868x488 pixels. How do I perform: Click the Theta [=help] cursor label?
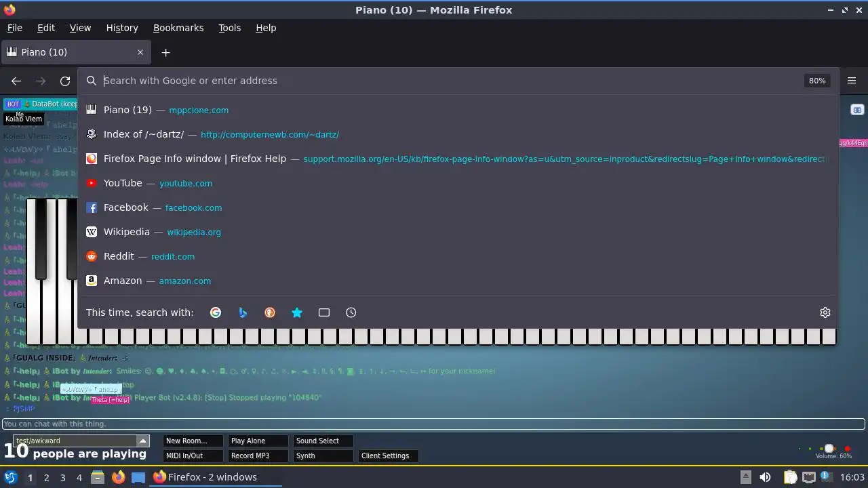pos(110,400)
